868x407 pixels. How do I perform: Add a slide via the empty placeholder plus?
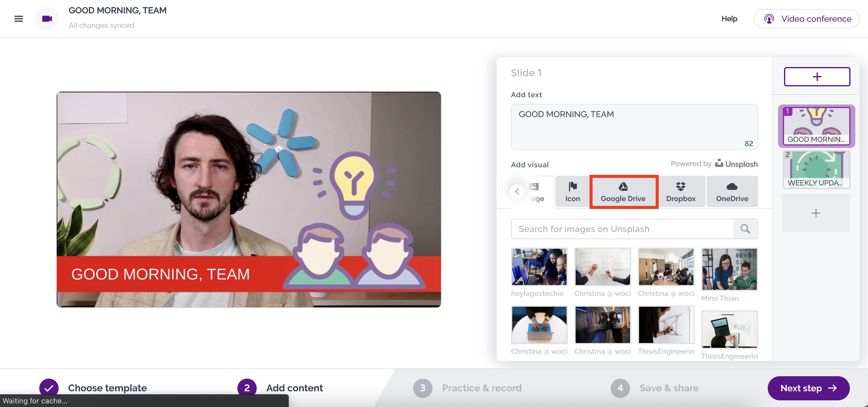click(815, 213)
